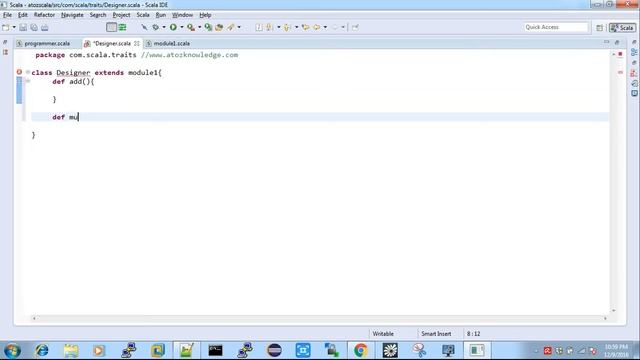Open the Navigate menu
The height and width of the screenshot is (360, 640).
pyautogui.click(x=72, y=15)
